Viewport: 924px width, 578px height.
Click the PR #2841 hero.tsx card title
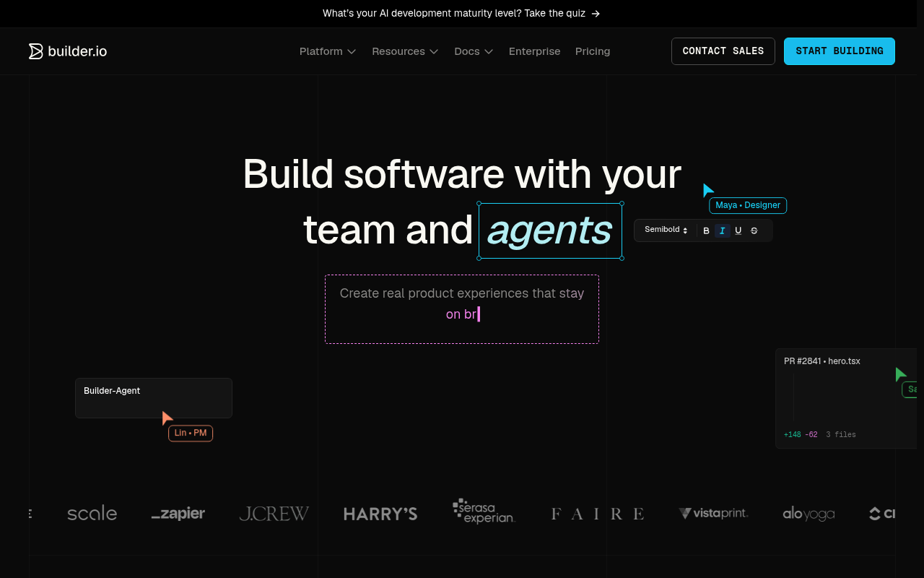tap(822, 361)
